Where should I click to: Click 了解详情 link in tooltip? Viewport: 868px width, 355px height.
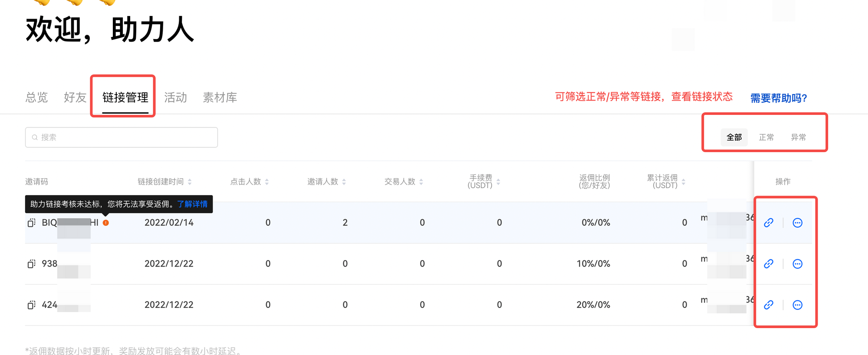coord(192,204)
